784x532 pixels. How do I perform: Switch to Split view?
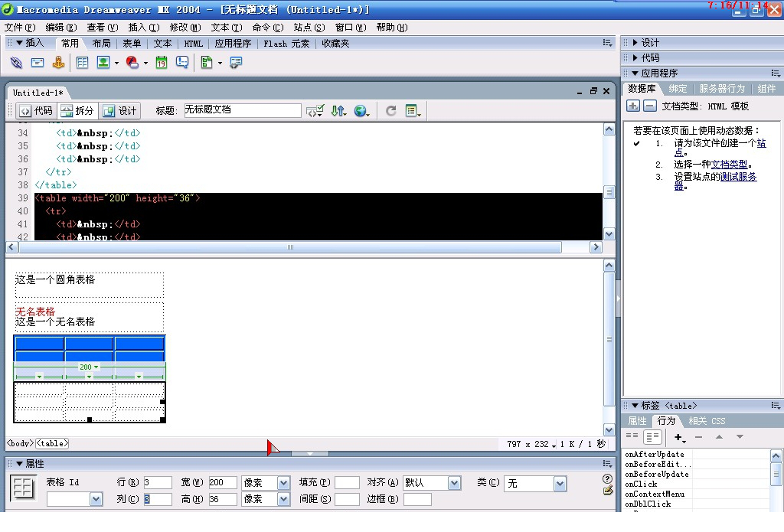77,111
